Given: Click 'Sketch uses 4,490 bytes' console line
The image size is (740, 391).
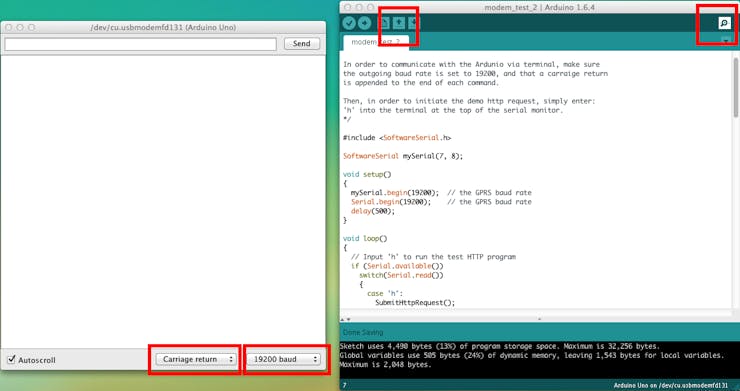Looking at the screenshot, I should click(x=500, y=346).
